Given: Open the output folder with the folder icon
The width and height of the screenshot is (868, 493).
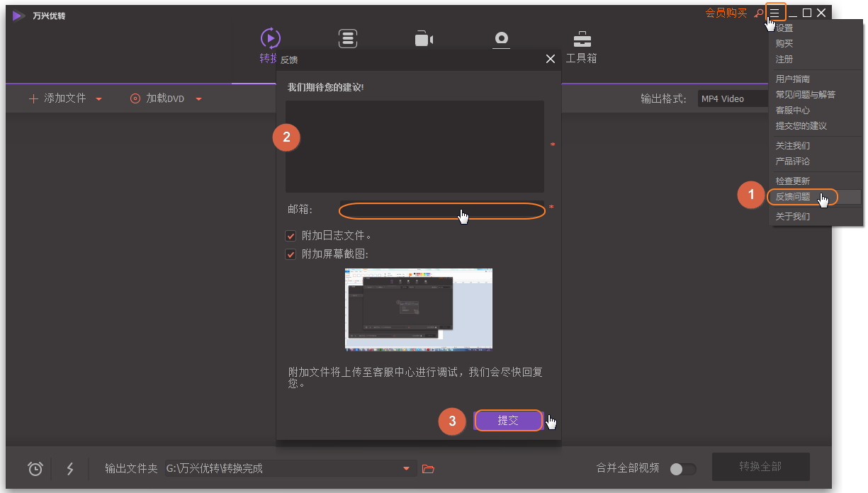Looking at the screenshot, I should click(x=428, y=469).
